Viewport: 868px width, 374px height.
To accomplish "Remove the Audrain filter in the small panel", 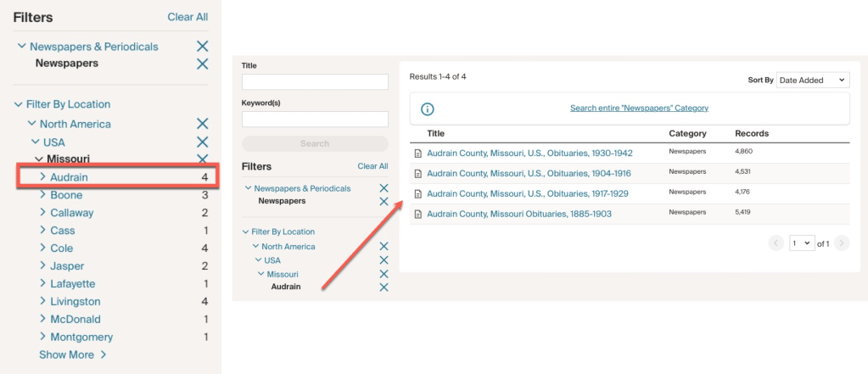I will (x=384, y=287).
